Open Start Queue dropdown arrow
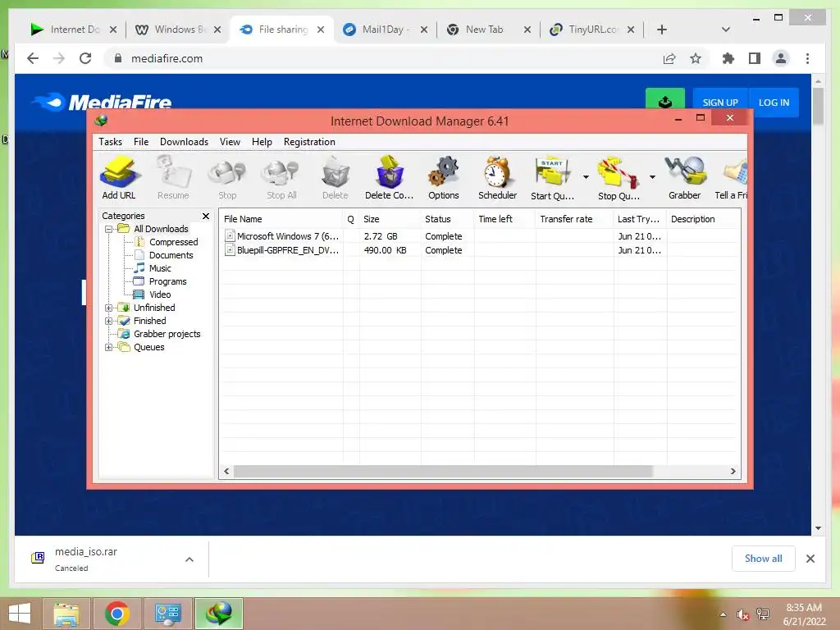840x630 pixels. click(586, 177)
